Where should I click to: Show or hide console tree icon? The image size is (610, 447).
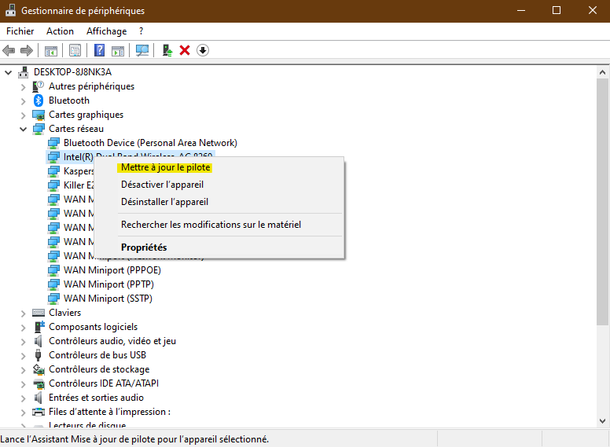point(51,51)
